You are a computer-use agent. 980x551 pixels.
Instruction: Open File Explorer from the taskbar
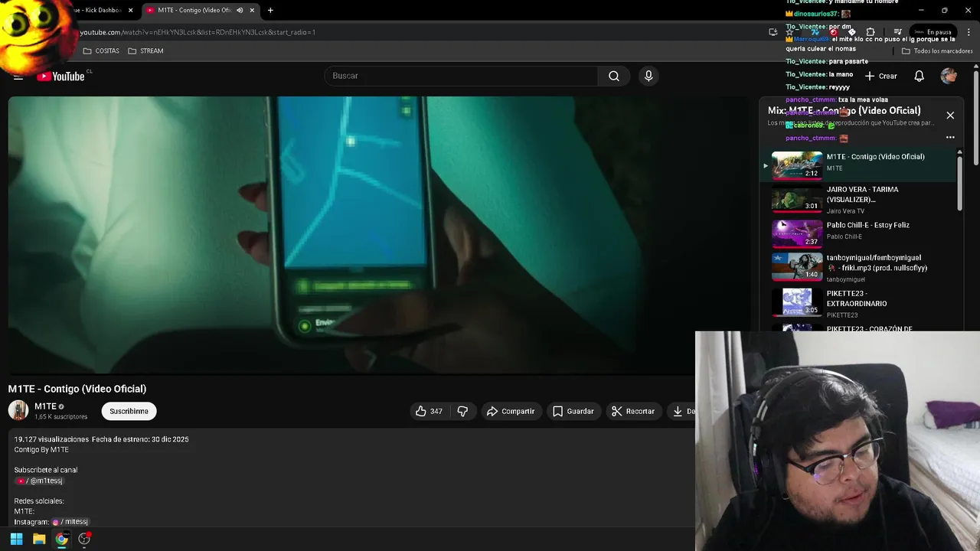click(39, 539)
